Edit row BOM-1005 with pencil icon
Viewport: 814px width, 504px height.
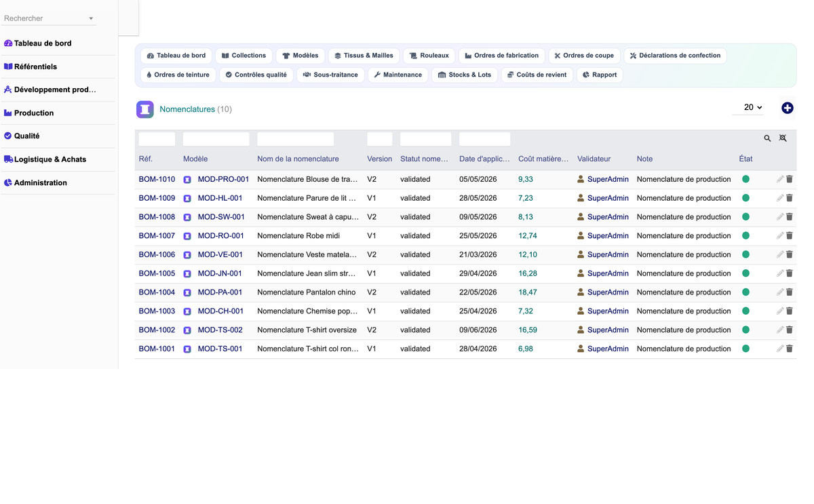(780, 273)
